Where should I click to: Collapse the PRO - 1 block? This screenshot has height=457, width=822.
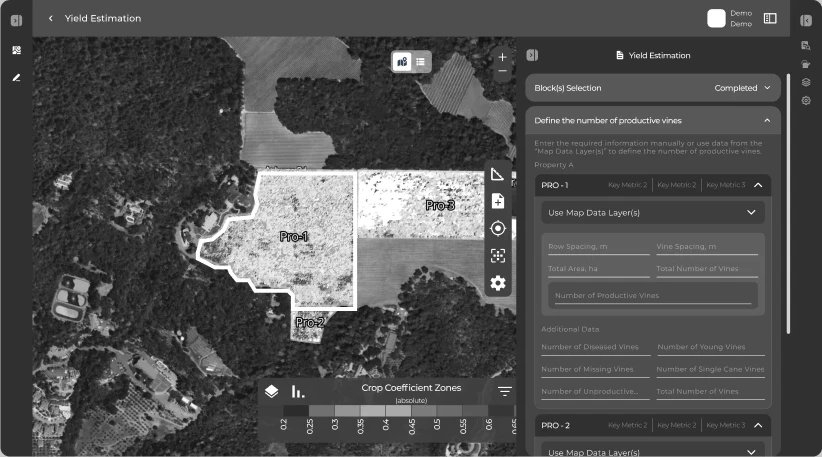tap(758, 185)
